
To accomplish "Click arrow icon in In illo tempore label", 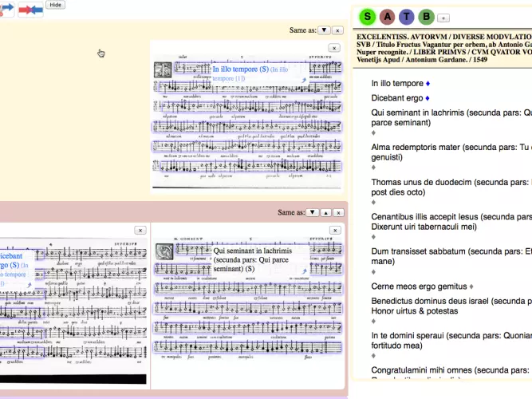I will 304,81.
